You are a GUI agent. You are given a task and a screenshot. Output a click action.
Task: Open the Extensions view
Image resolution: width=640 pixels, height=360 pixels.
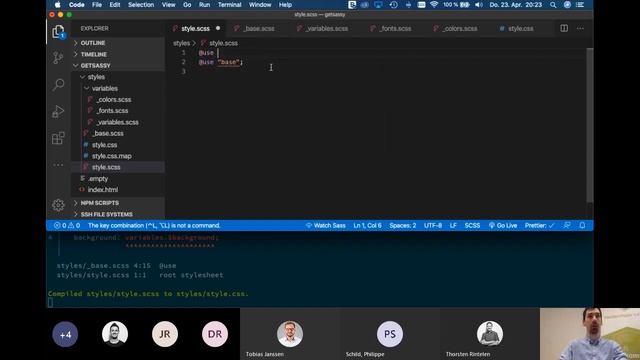coord(58,138)
